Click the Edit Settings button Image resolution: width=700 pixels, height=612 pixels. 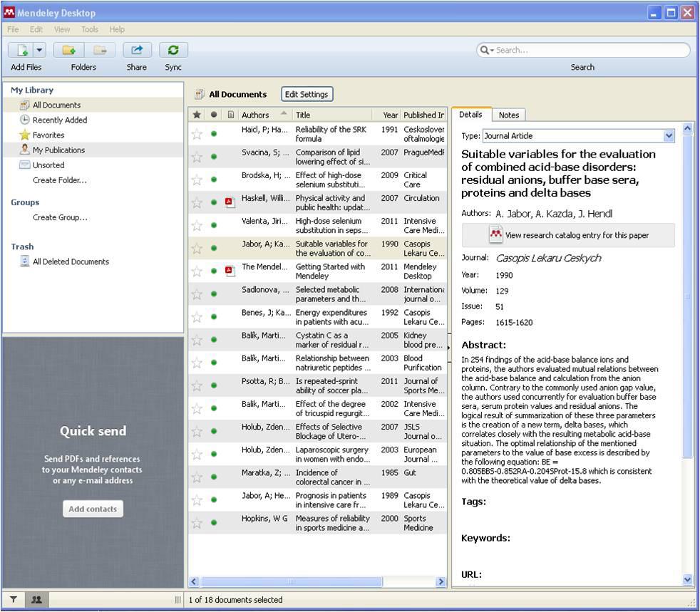click(x=307, y=94)
